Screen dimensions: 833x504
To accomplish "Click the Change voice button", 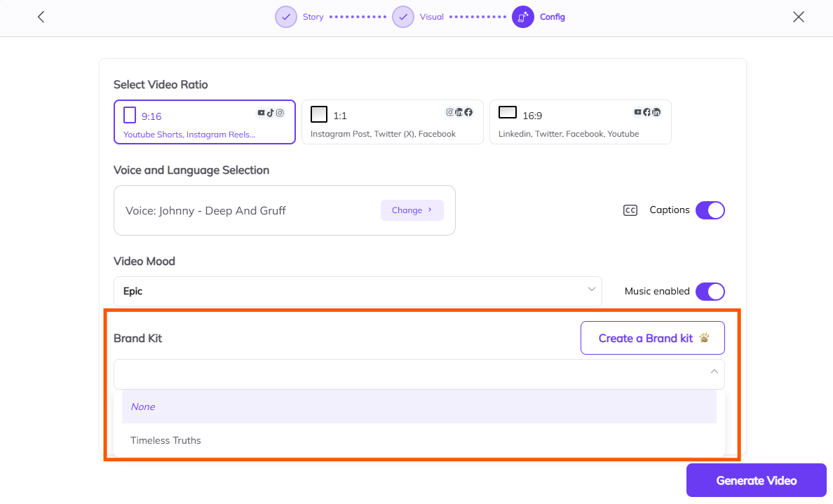I will click(x=412, y=210).
